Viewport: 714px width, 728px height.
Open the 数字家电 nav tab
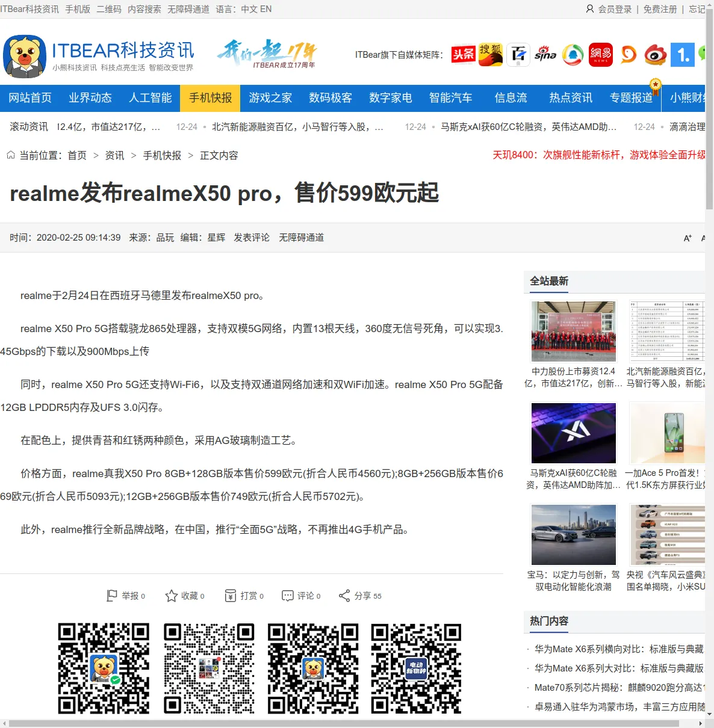(391, 98)
